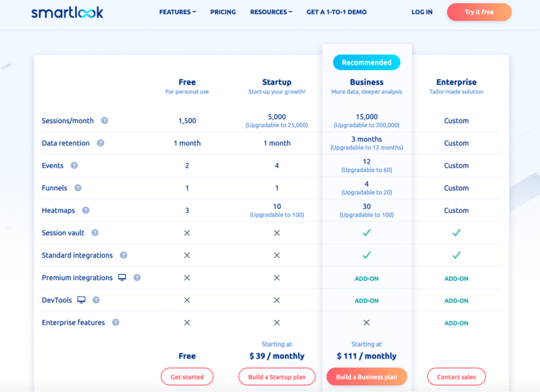Click the Business plan heading
This screenshot has height=392, width=540.
367,82
